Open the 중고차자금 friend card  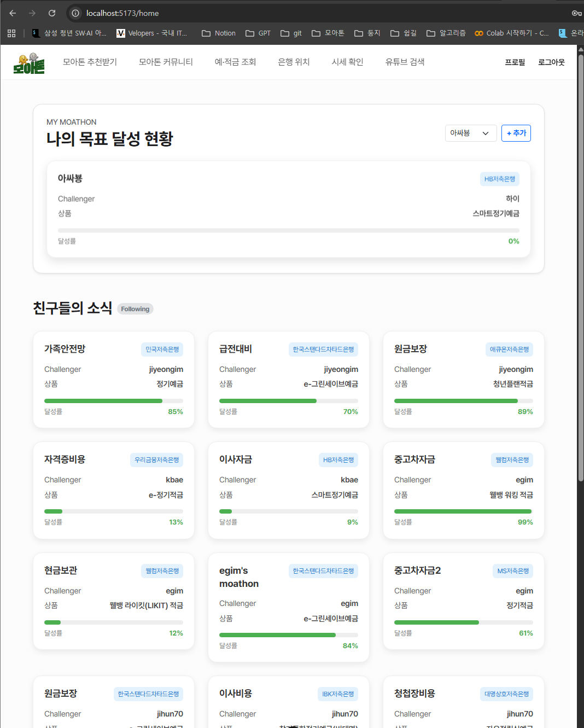[463, 490]
